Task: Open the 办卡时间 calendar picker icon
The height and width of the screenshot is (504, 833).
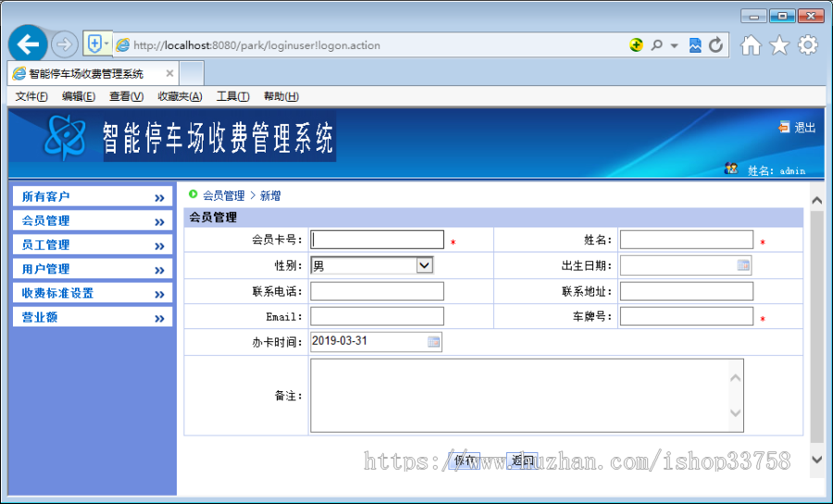Action: tap(433, 341)
